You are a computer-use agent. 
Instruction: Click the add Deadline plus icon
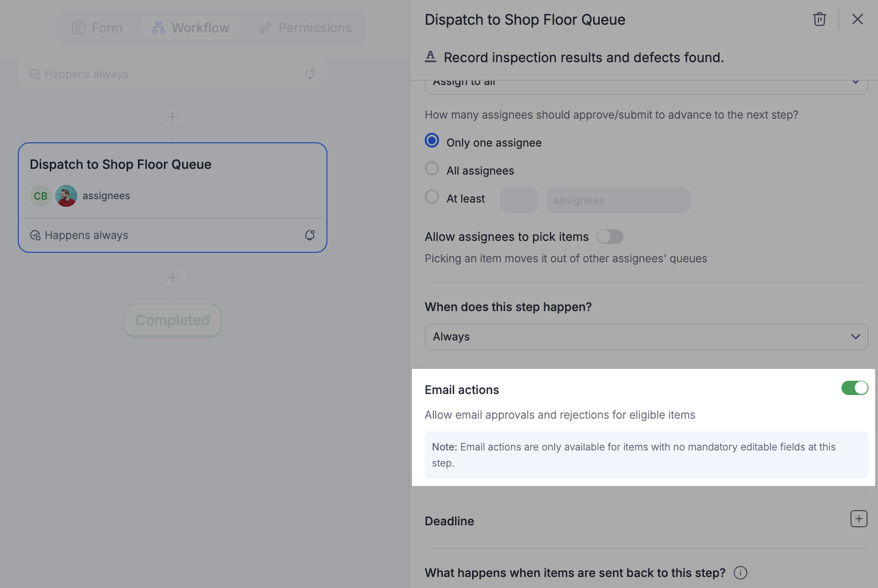pos(859,519)
